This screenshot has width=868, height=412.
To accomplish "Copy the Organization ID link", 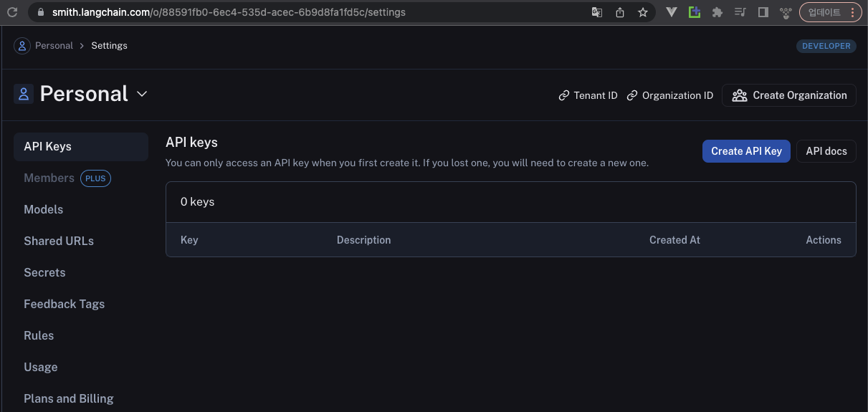I will click(670, 95).
